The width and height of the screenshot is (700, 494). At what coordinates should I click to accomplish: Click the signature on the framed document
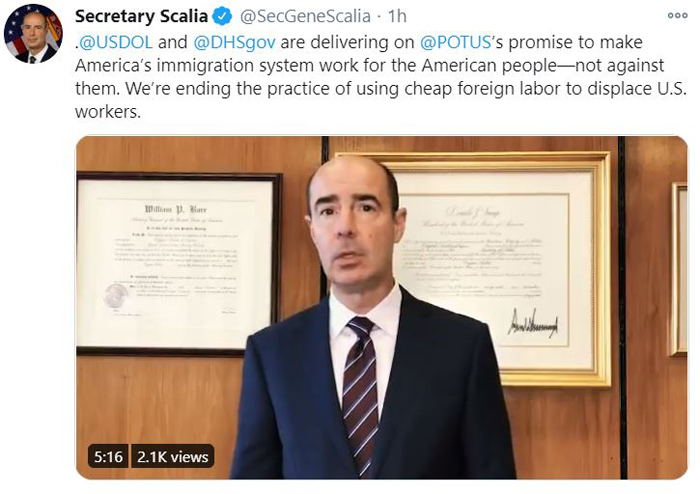(x=533, y=324)
